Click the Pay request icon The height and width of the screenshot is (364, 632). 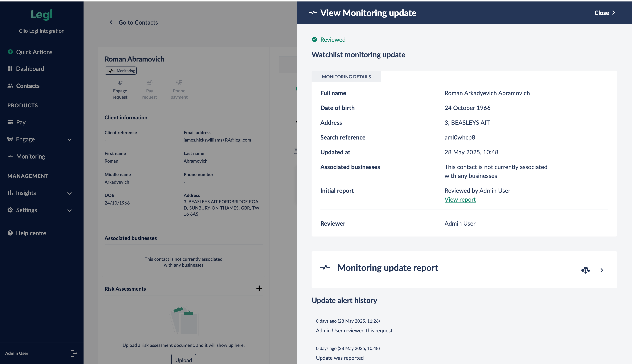(149, 83)
